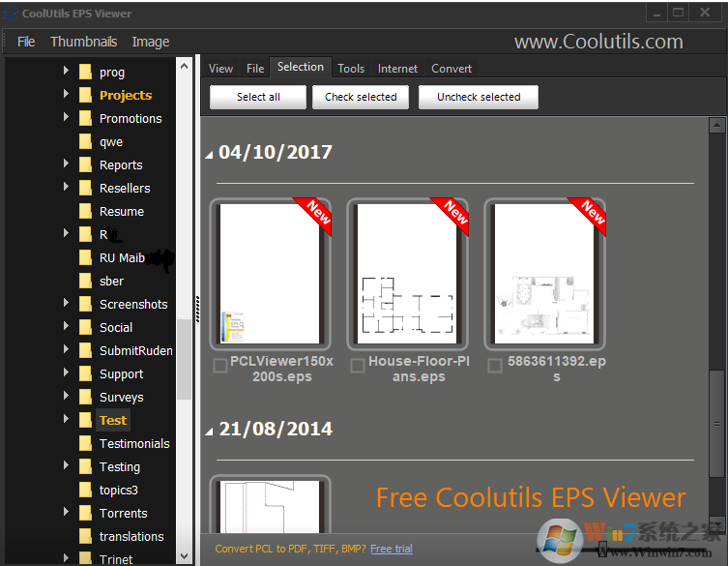This screenshot has width=728, height=566.
Task: Click the Projects folder icon
Action: [x=85, y=95]
